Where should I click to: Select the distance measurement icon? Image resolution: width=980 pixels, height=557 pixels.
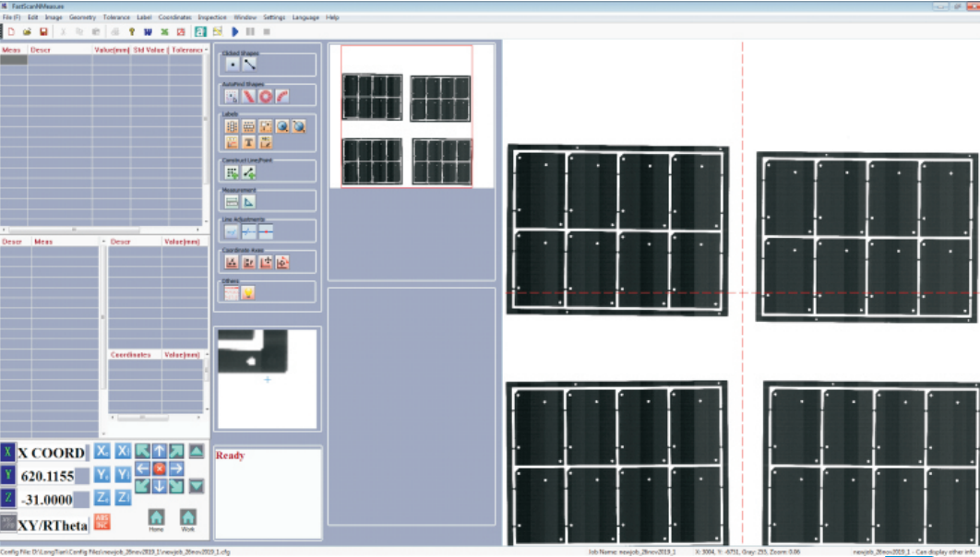click(x=232, y=202)
